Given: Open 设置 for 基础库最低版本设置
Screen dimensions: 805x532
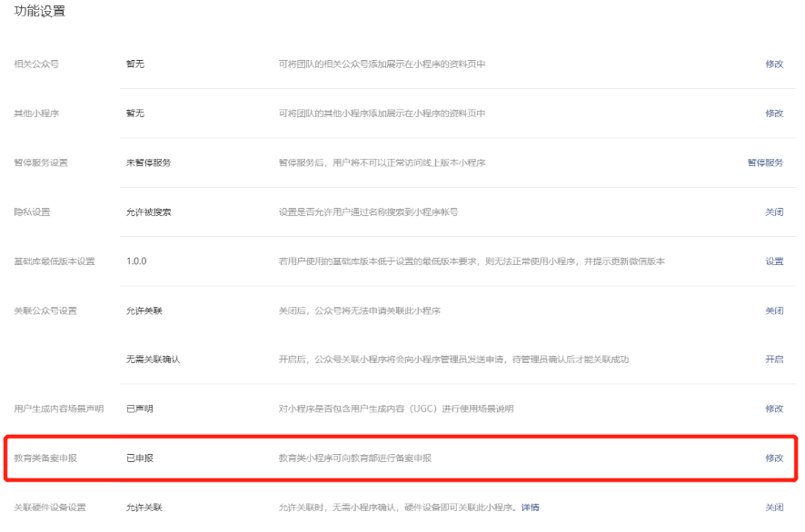Looking at the screenshot, I should pyautogui.click(x=773, y=260).
